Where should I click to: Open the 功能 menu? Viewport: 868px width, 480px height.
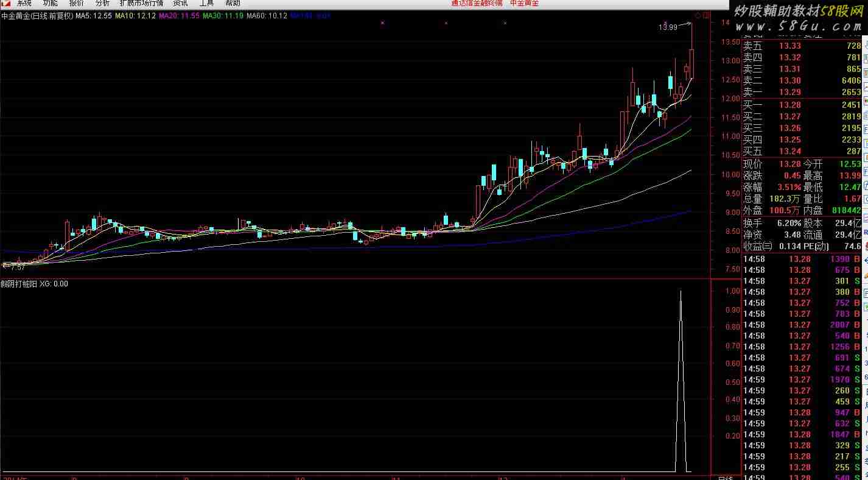tap(51, 3)
